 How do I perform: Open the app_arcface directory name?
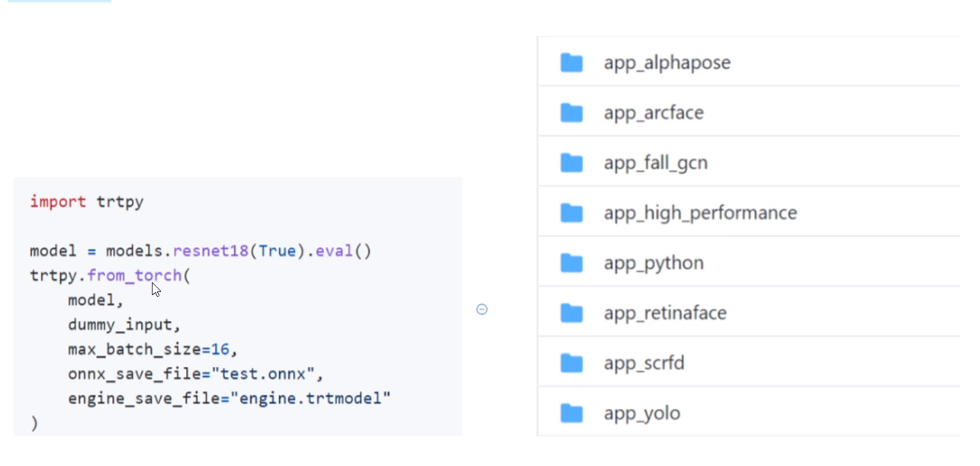[x=654, y=113]
